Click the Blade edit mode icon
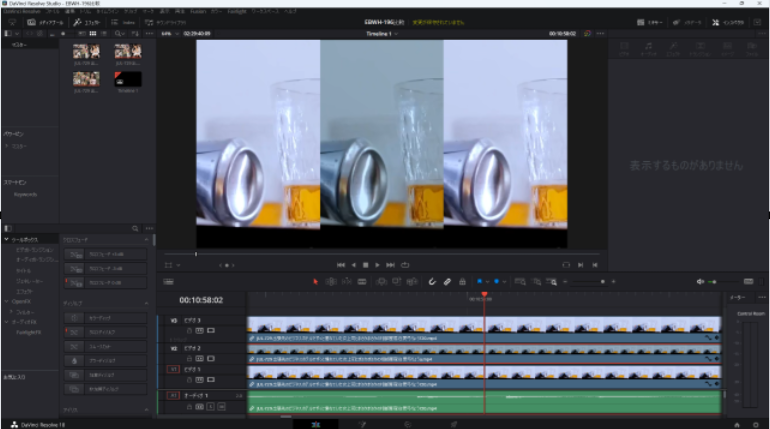This screenshot has width=770, height=429. point(364,282)
